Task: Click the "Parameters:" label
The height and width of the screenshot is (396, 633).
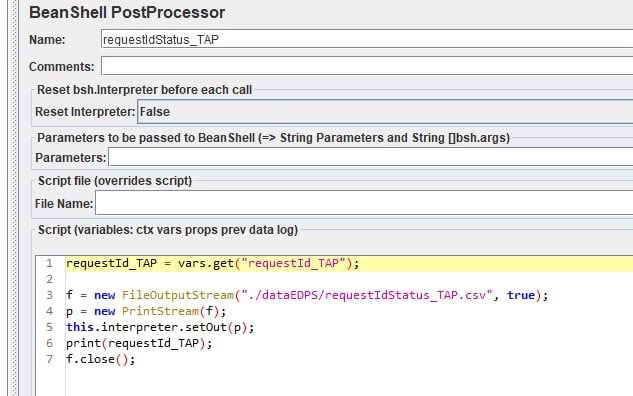Action: [70, 157]
